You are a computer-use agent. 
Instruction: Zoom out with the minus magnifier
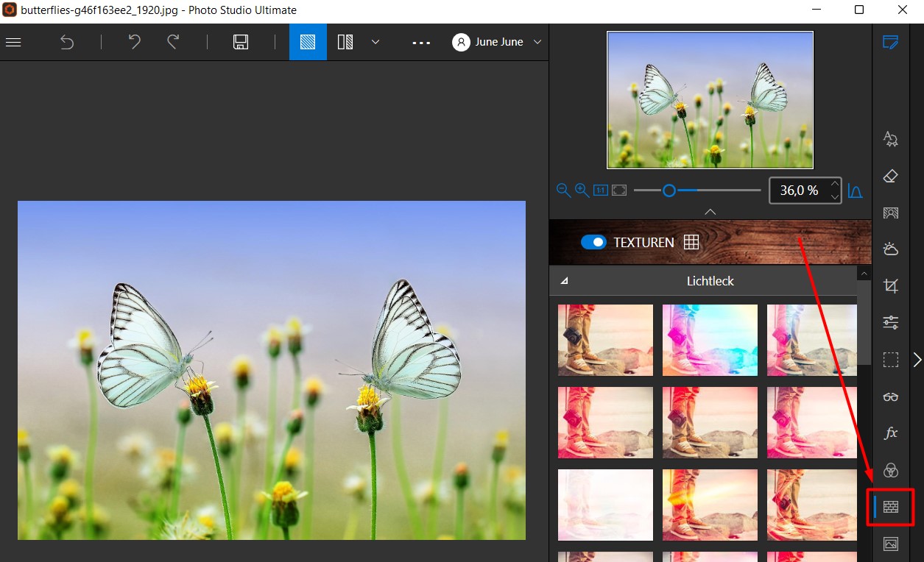(563, 191)
